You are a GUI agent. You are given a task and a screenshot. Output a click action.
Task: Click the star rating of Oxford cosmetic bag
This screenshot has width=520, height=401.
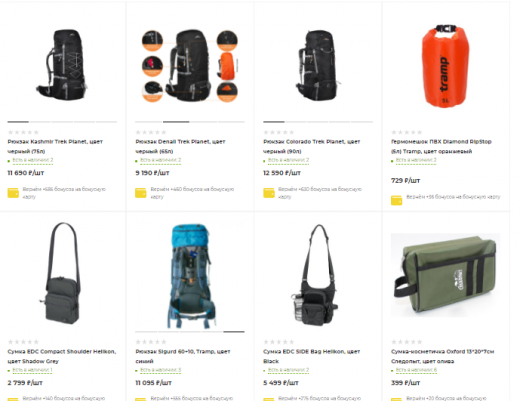pos(407,342)
